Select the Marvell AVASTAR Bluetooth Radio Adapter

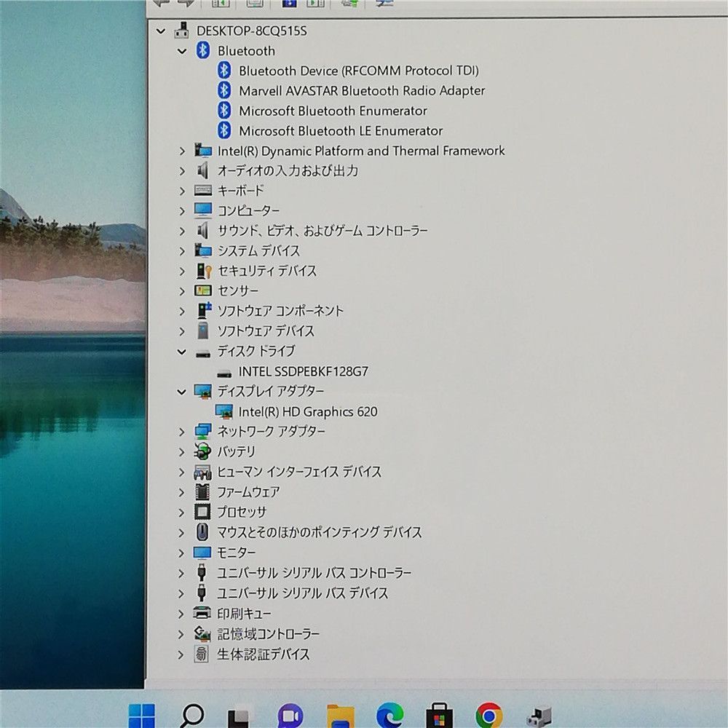tap(362, 91)
